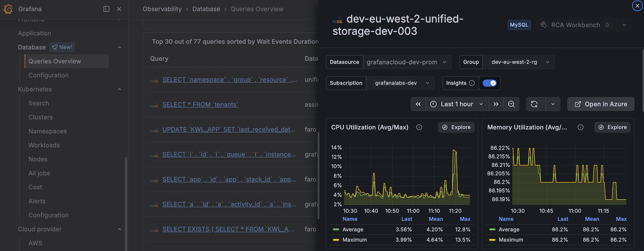Click the New! badge beside Database
The width and height of the screenshot is (644, 251).
click(62, 47)
